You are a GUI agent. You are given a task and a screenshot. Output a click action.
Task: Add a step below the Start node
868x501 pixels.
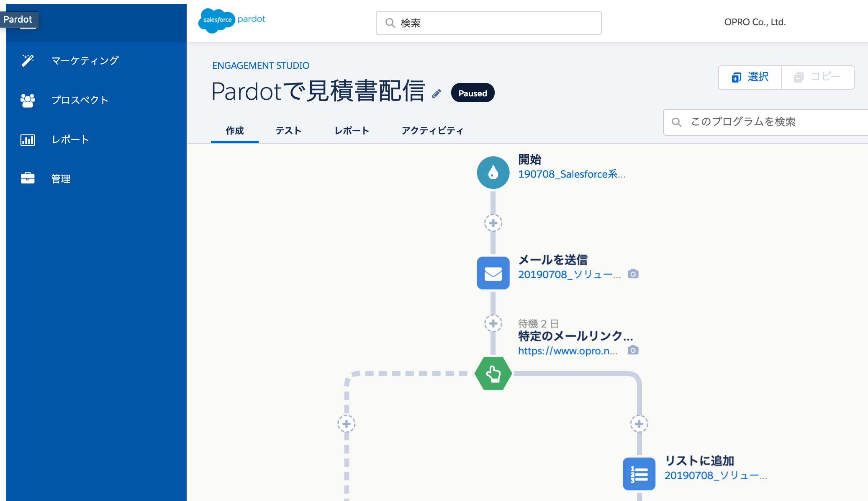(x=493, y=223)
